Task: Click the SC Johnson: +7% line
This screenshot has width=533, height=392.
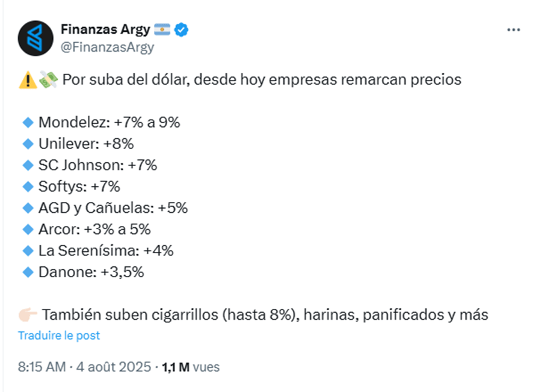Action: (x=97, y=165)
